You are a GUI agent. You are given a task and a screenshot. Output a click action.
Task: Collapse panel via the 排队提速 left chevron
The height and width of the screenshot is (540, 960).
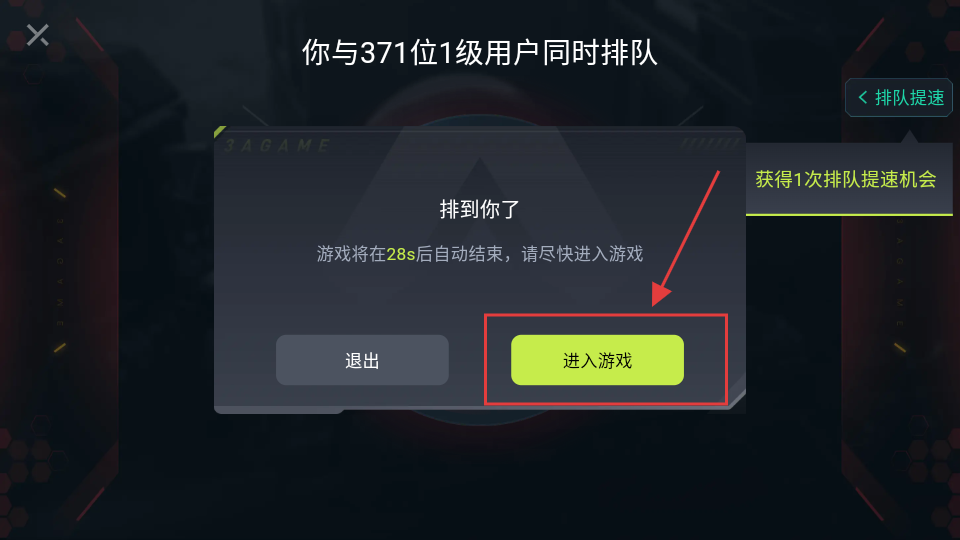click(863, 97)
